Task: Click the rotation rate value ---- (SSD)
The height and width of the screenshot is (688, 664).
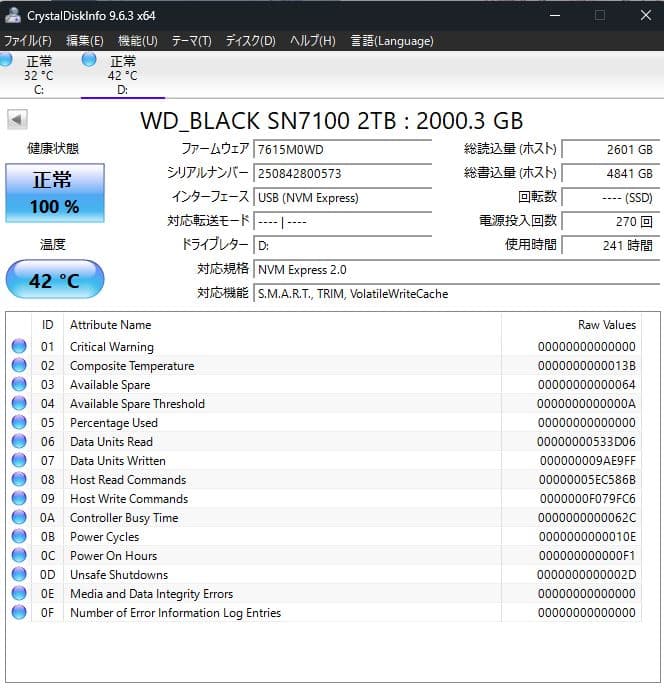Action: pos(610,198)
